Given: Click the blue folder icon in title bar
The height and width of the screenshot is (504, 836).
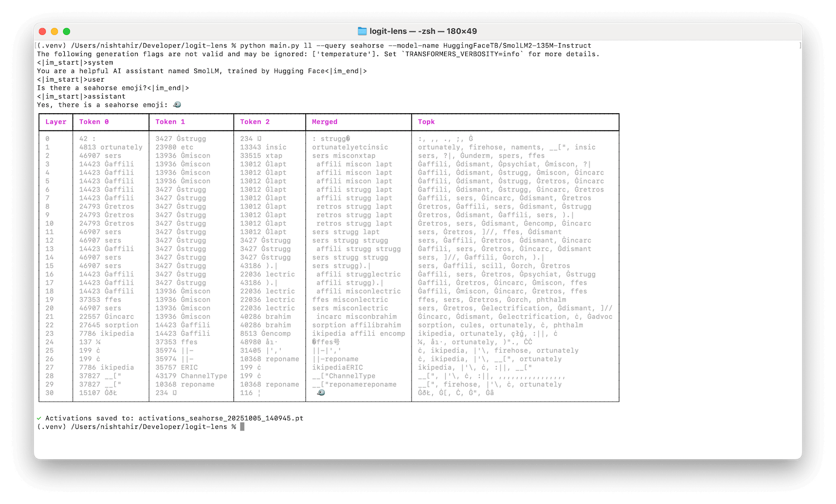Looking at the screenshot, I should click(362, 31).
